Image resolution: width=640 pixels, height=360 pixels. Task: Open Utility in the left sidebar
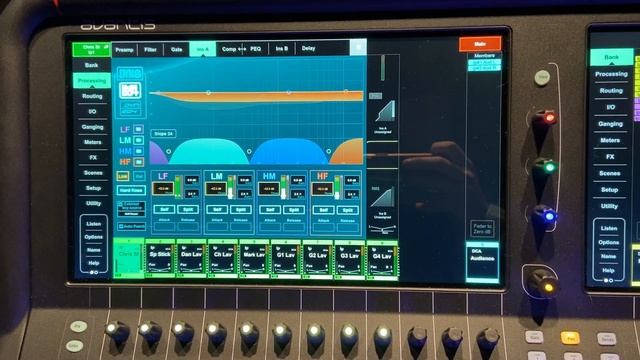[x=93, y=203]
